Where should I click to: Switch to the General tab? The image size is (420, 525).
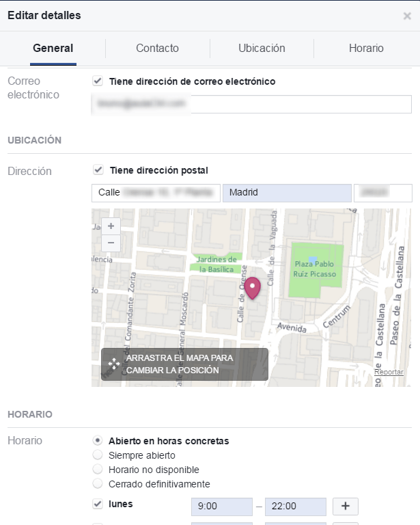[53, 49]
